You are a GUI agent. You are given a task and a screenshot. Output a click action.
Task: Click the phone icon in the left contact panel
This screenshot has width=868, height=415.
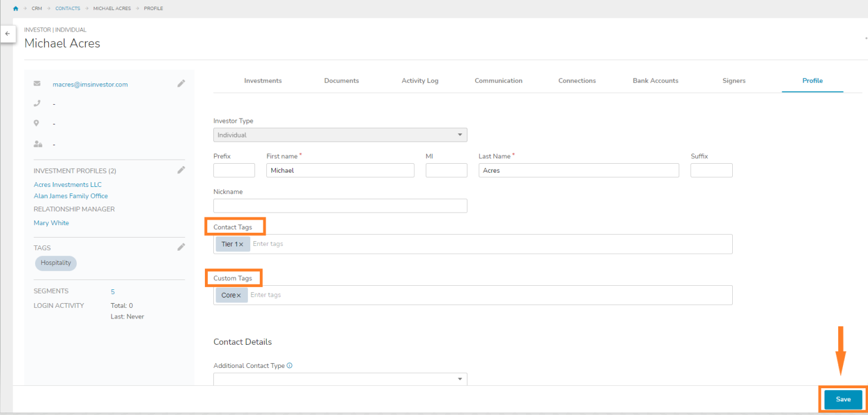37,103
